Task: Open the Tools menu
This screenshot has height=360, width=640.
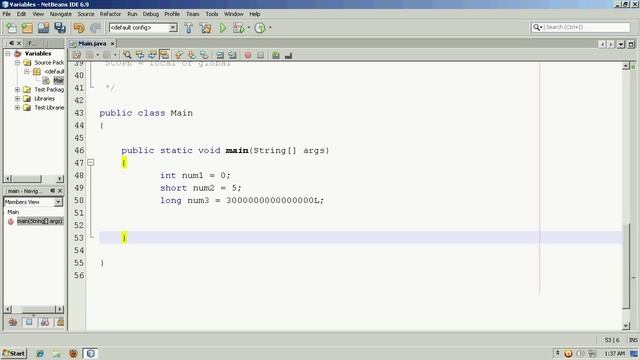Action: 211,14
